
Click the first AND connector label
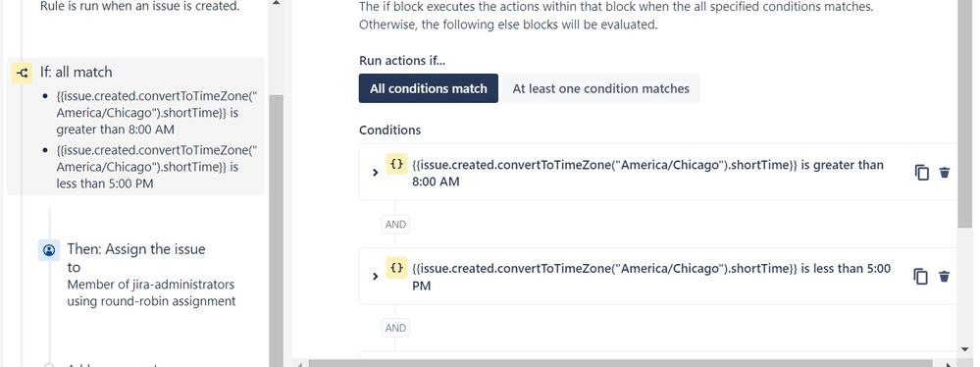click(x=395, y=225)
